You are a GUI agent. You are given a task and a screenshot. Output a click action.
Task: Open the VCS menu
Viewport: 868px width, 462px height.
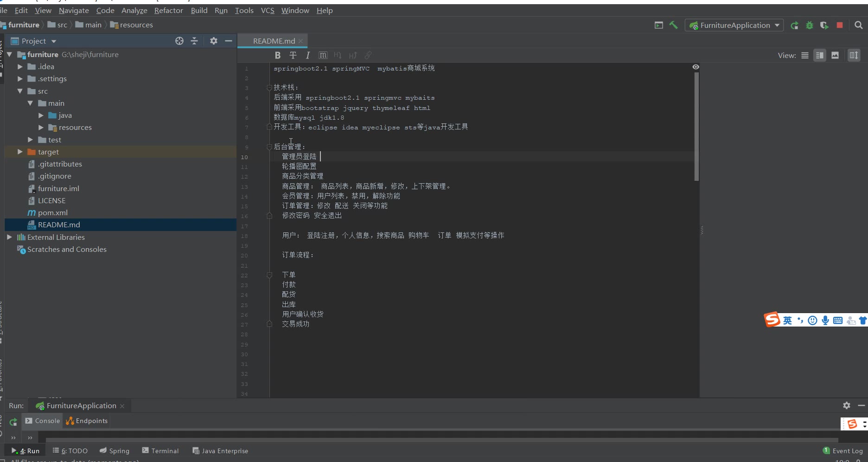tap(268, 10)
